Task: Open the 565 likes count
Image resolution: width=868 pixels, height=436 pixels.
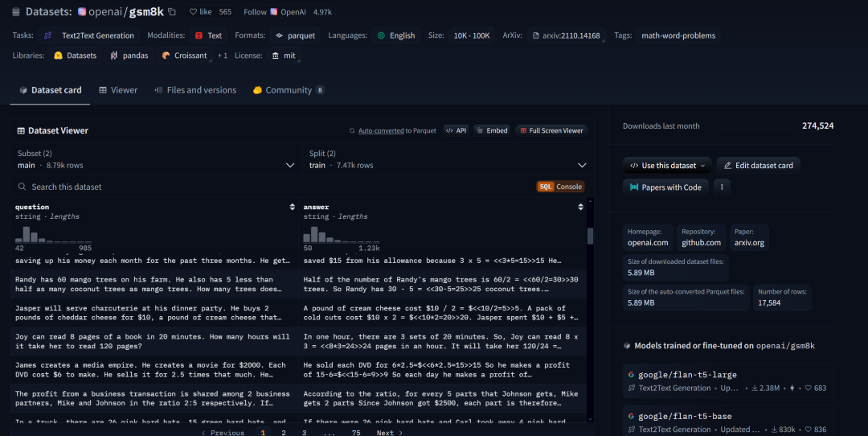Action: click(225, 11)
